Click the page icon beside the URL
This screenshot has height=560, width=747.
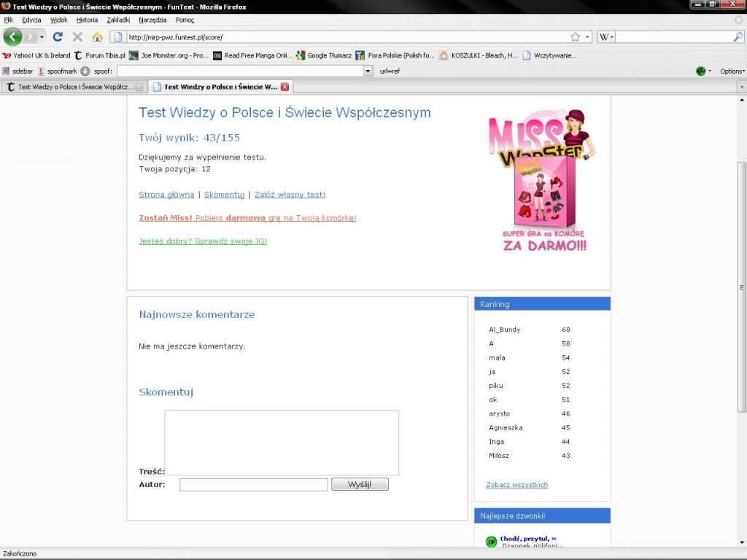[117, 36]
